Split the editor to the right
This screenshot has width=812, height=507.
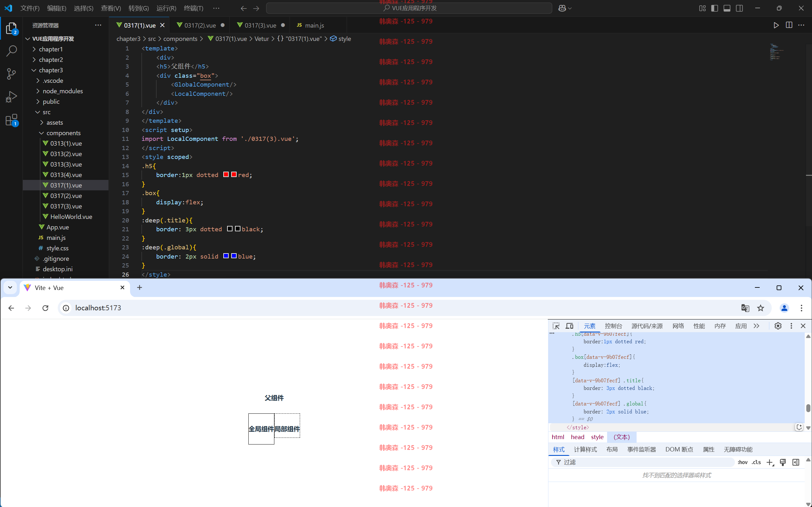coord(789,25)
